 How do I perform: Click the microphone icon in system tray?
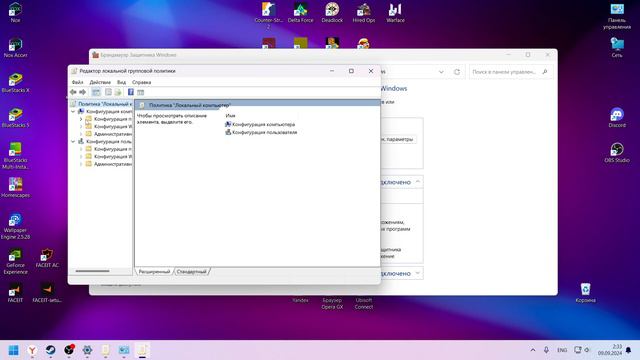click(x=546, y=350)
